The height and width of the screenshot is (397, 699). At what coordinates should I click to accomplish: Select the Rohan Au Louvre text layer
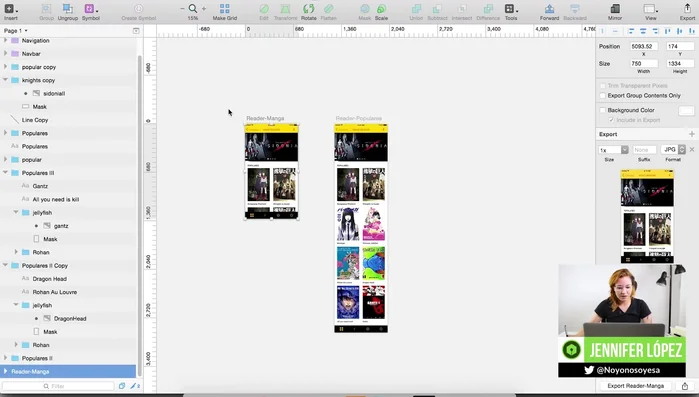pos(68,292)
